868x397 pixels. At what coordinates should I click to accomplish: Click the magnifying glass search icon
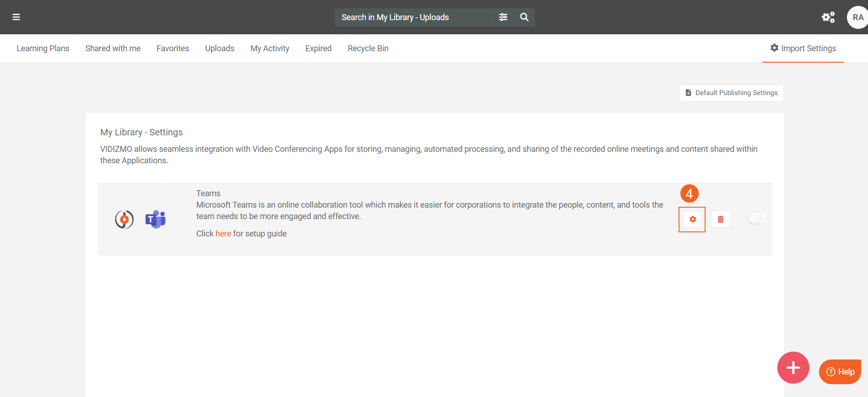[x=524, y=17]
